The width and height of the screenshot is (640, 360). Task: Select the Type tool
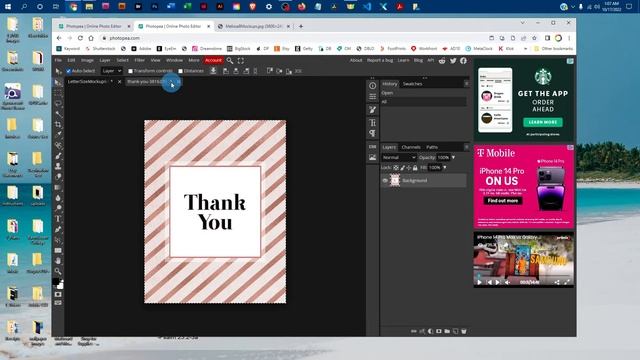(x=58, y=219)
